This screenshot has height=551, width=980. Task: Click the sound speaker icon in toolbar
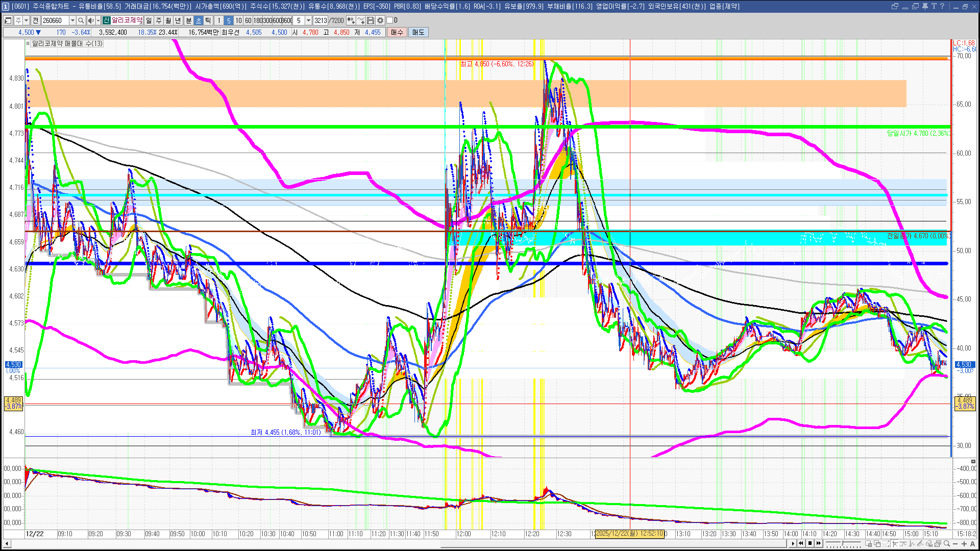tap(90, 20)
